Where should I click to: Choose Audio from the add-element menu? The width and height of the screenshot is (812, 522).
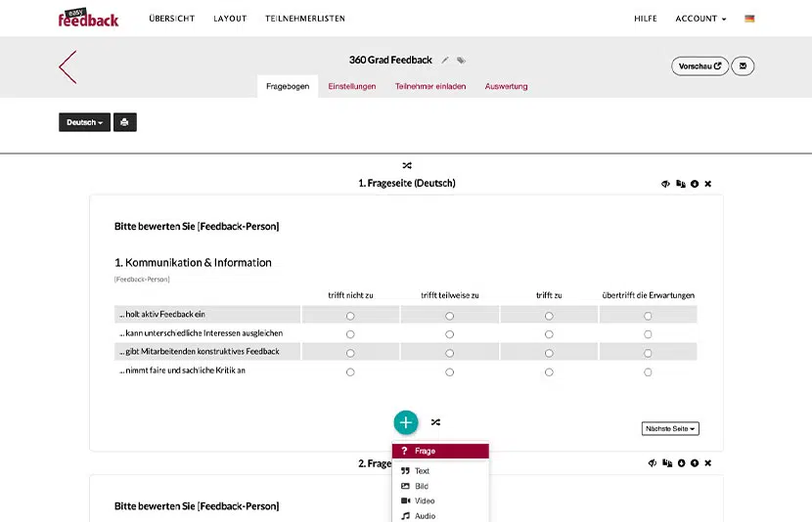(440, 516)
